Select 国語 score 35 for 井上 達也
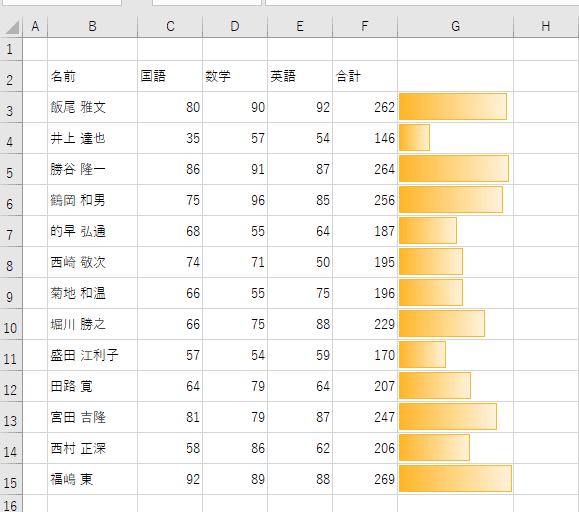Screen dimensions: 579x512 [x=170, y=138]
